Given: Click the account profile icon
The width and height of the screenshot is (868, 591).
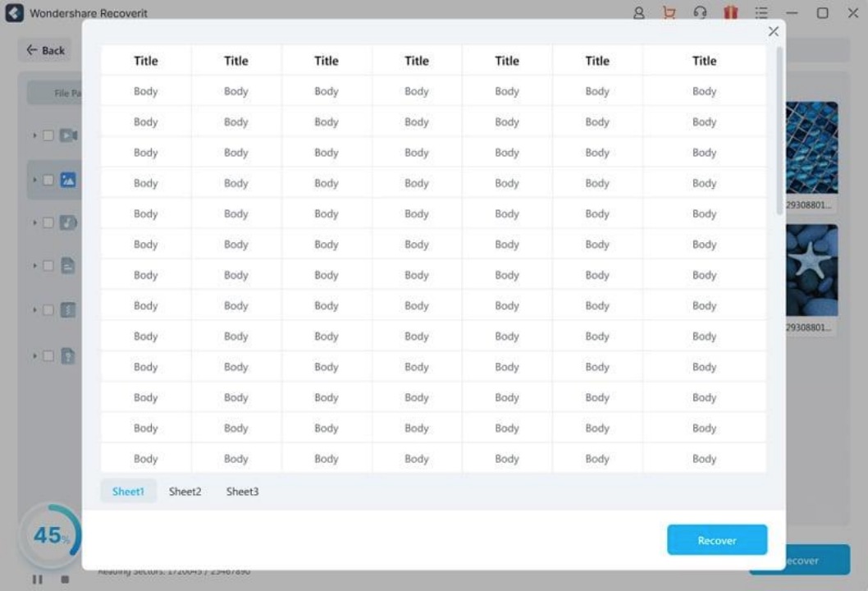Looking at the screenshot, I should pyautogui.click(x=638, y=12).
